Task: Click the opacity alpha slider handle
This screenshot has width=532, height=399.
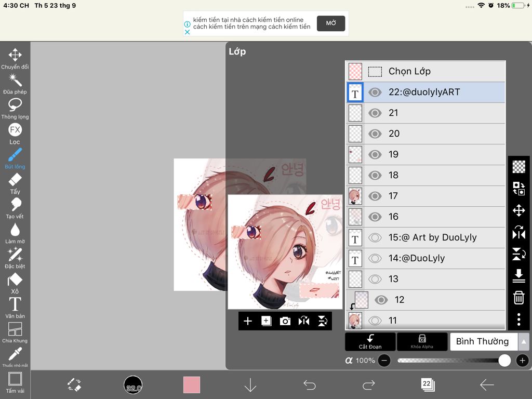Action: (x=504, y=361)
